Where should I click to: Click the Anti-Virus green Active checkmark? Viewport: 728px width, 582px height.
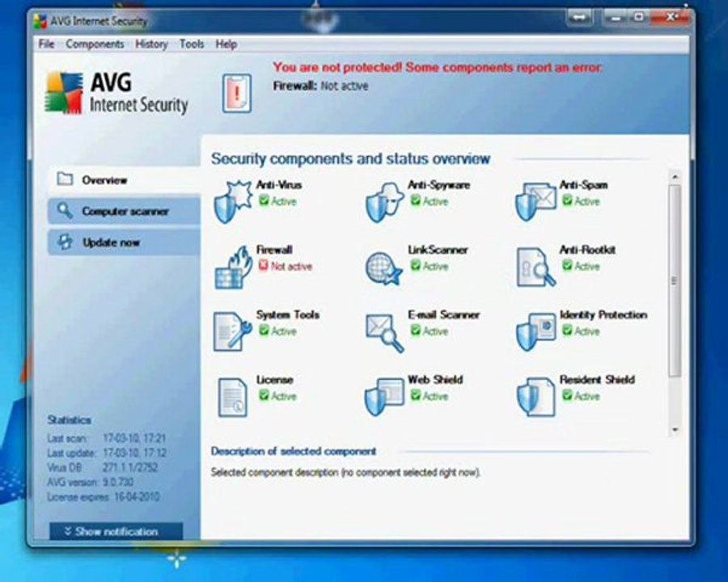[264, 200]
